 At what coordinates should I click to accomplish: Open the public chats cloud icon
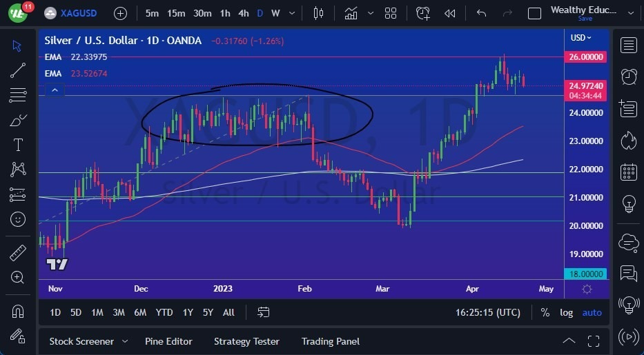point(628,242)
